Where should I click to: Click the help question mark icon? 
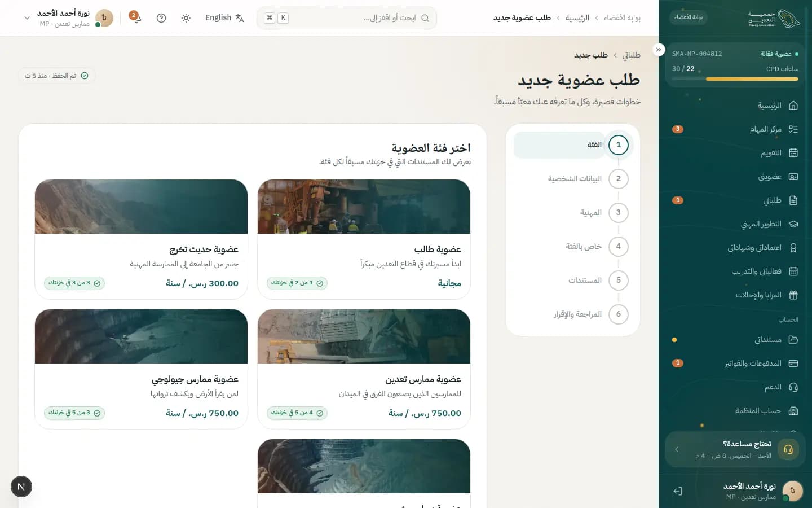pyautogui.click(x=161, y=18)
